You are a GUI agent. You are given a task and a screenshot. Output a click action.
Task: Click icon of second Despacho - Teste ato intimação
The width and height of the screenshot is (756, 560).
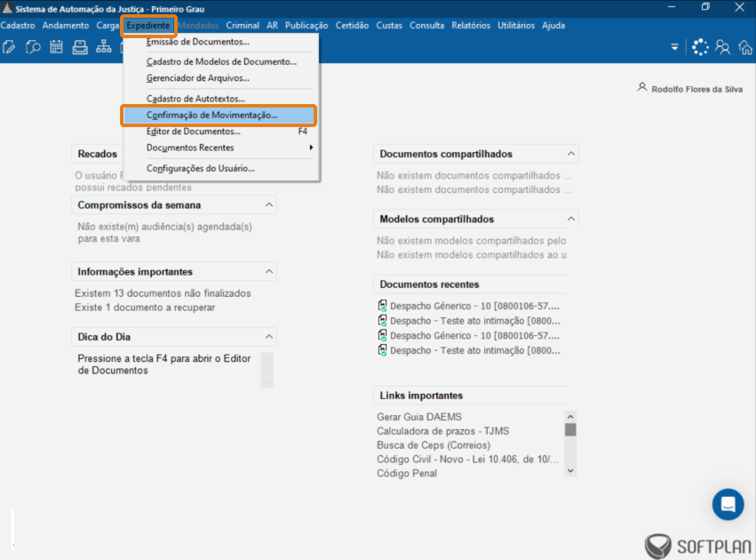(x=382, y=350)
